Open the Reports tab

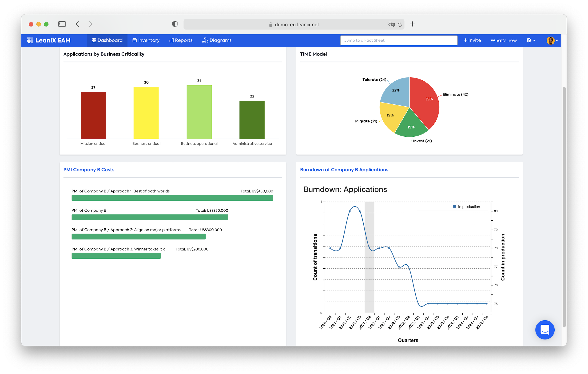[181, 40]
